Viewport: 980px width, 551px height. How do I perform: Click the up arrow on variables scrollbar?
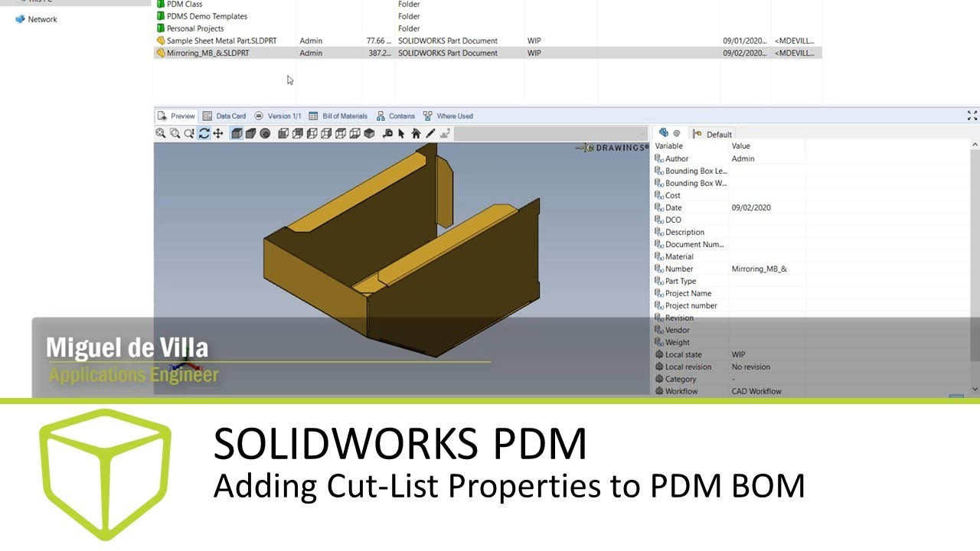coord(975,145)
